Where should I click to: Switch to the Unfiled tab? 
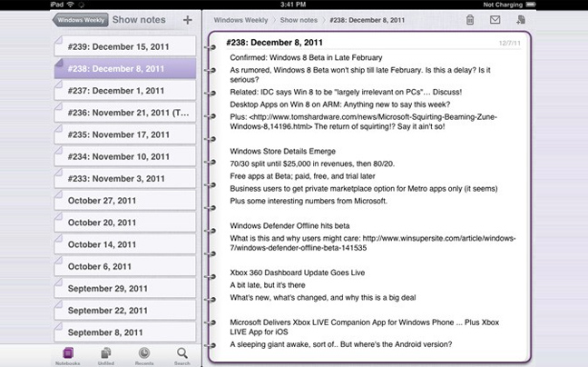coord(106,356)
